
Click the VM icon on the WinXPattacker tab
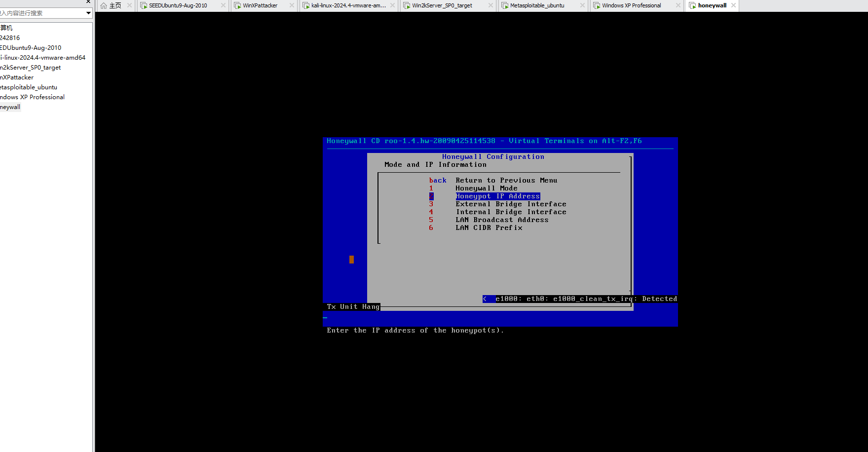(x=237, y=6)
